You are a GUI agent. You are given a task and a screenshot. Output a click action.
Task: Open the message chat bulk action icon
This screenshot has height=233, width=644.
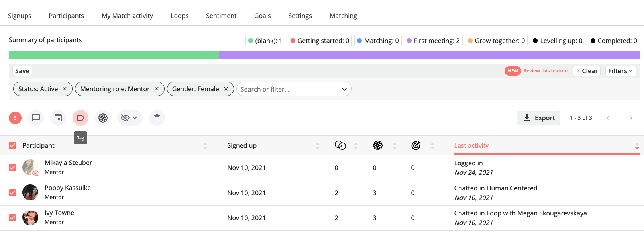click(x=36, y=118)
